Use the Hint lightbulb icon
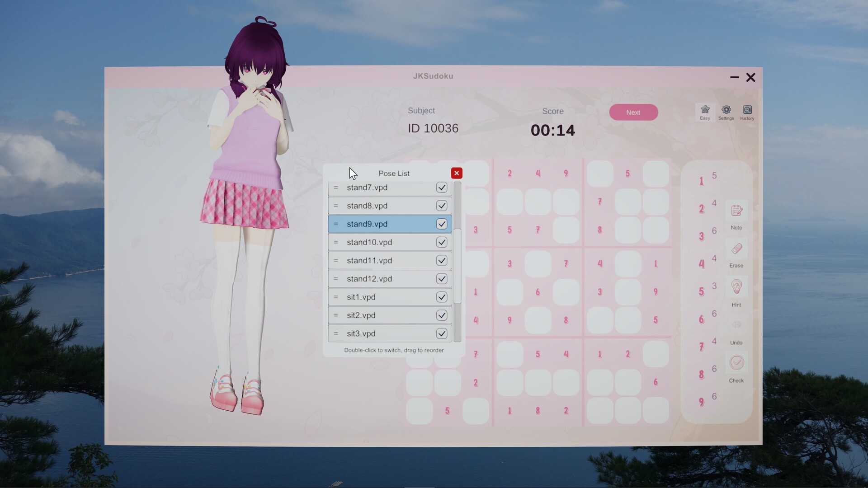 736,287
